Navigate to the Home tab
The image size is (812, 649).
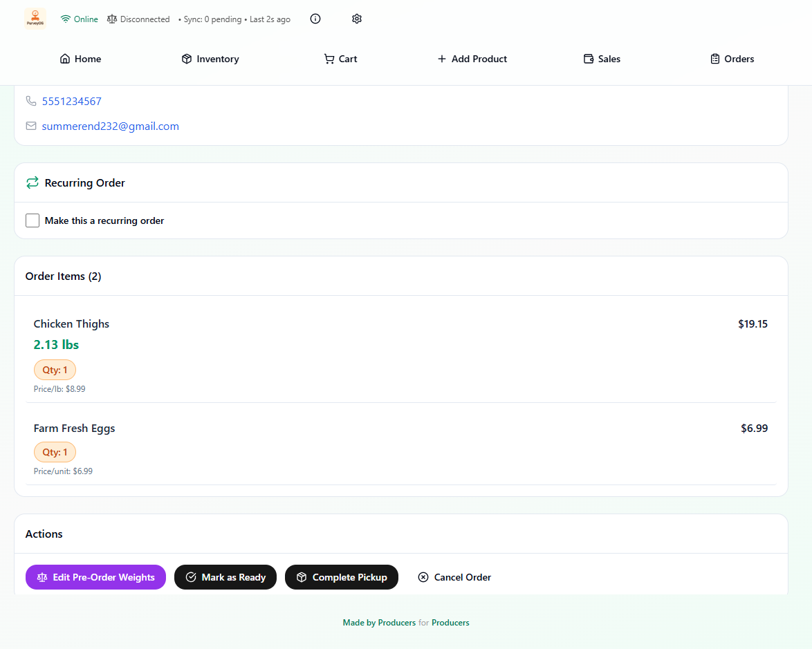tap(80, 59)
